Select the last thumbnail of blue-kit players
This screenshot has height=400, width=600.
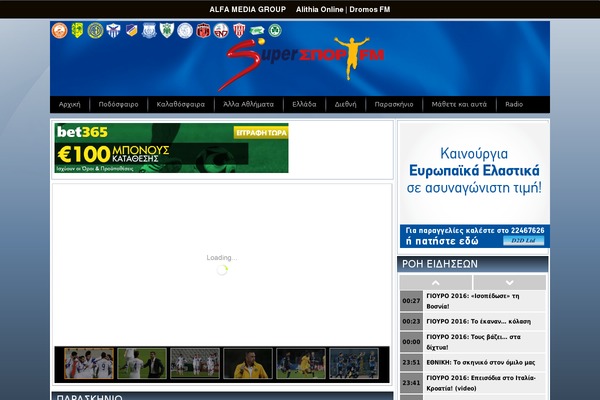coord(354,364)
